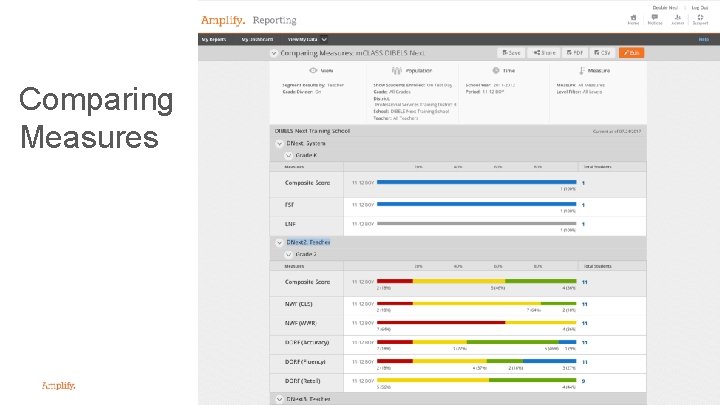Image resolution: width=720 pixels, height=405 pixels.
Task: Click the red segment of NWF (WWR) bar
Action: pyautogui.click(x=441, y=322)
